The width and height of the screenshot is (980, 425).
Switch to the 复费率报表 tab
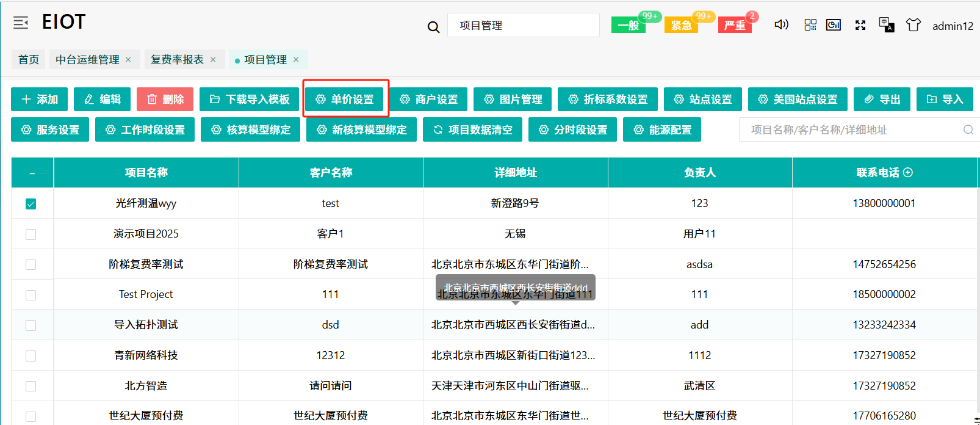click(177, 59)
